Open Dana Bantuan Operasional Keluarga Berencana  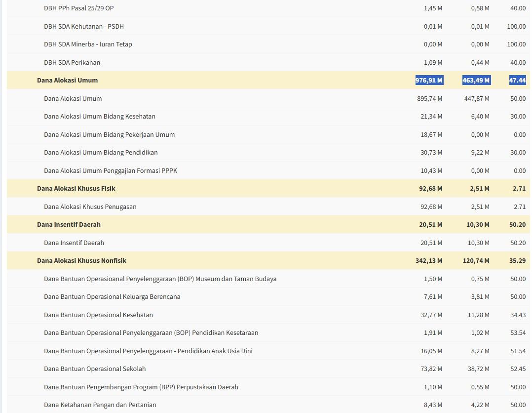(112, 296)
